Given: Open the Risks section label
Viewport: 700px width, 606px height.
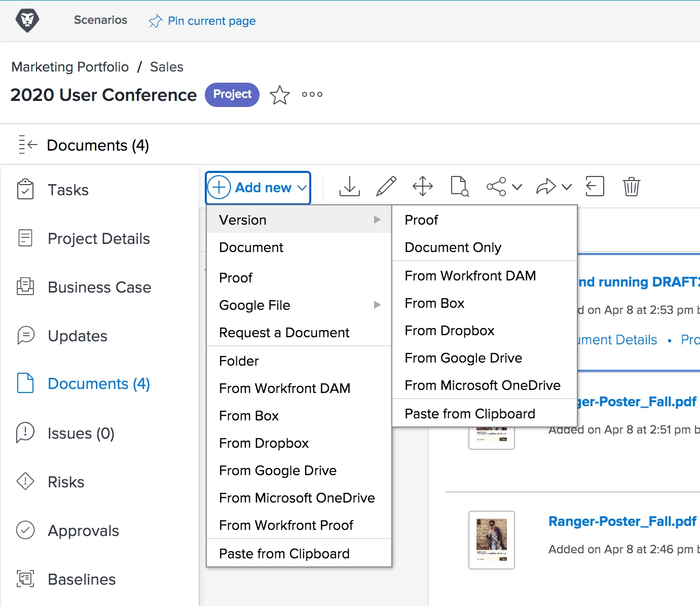Looking at the screenshot, I should 66,482.
